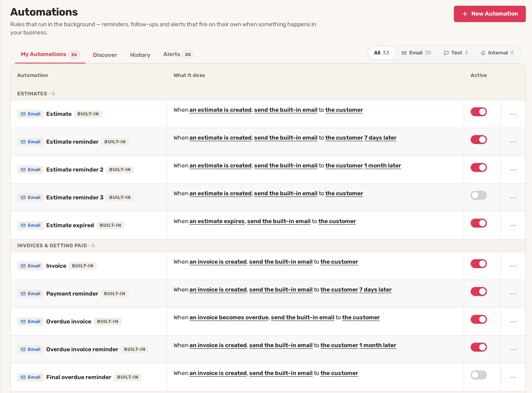Viewport: 532px width, 393px height.
Task: Click Email badge on Final overdue reminder
Action: pos(30,377)
